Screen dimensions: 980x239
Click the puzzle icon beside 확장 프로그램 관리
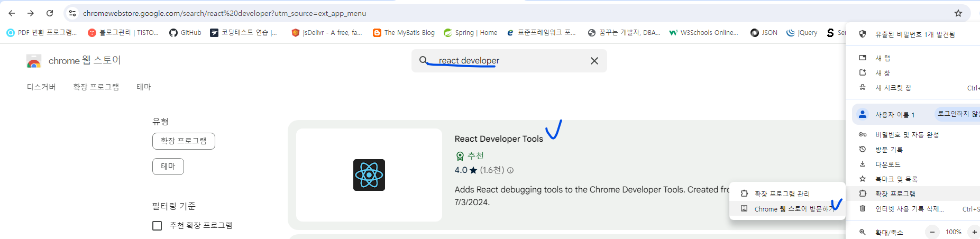pos(744,194)
